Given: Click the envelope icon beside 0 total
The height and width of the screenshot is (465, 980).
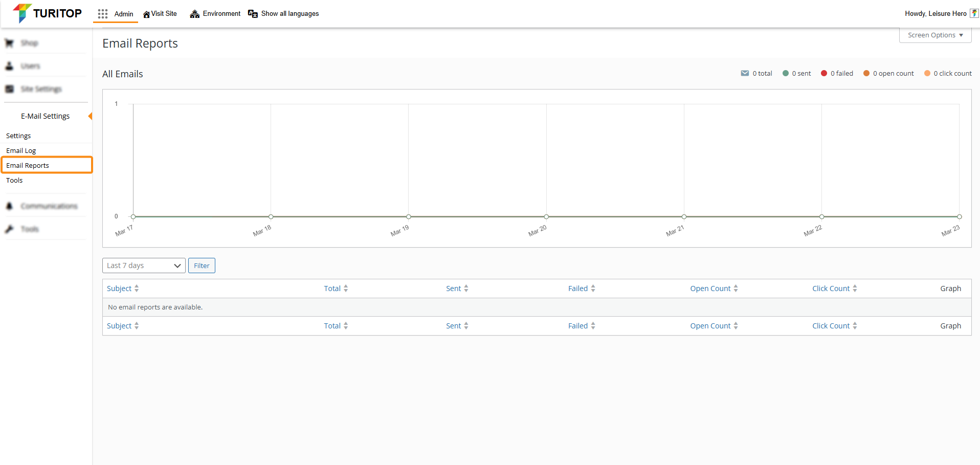Looking at the screenshot, I should [x=745, y=73].
